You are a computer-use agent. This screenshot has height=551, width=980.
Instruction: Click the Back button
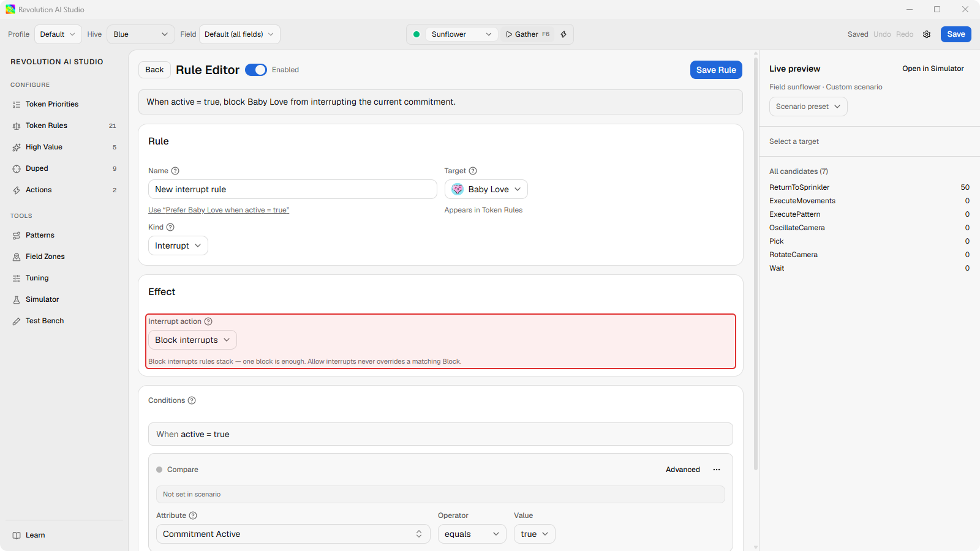tap(154, 70)
